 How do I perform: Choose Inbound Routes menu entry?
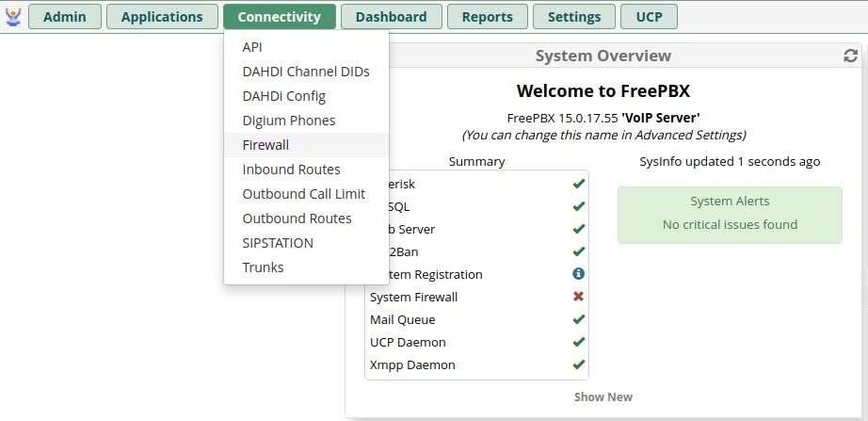tap(291, 170)
